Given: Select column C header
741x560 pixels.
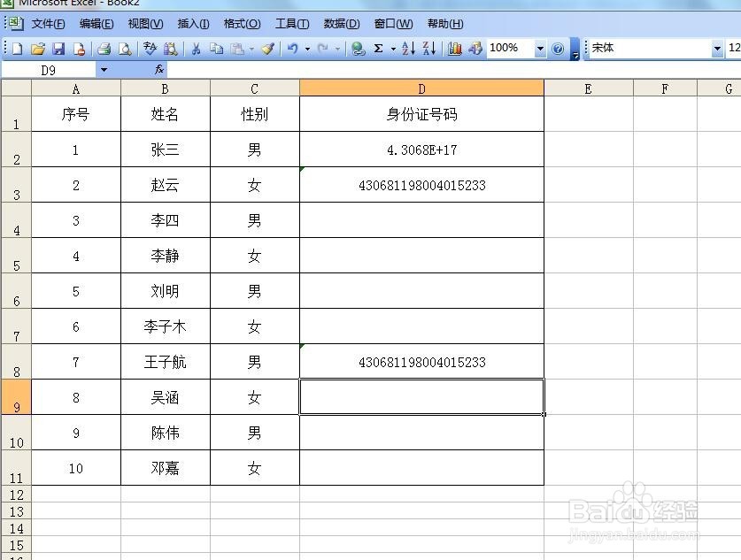Looking at the screenshot, I should point(254,88).
